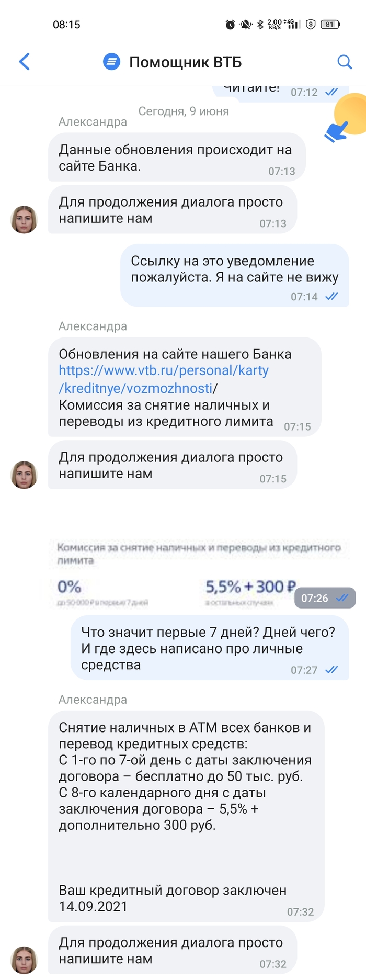Tap the 'Помощник ВТБ' chat title

185,62
